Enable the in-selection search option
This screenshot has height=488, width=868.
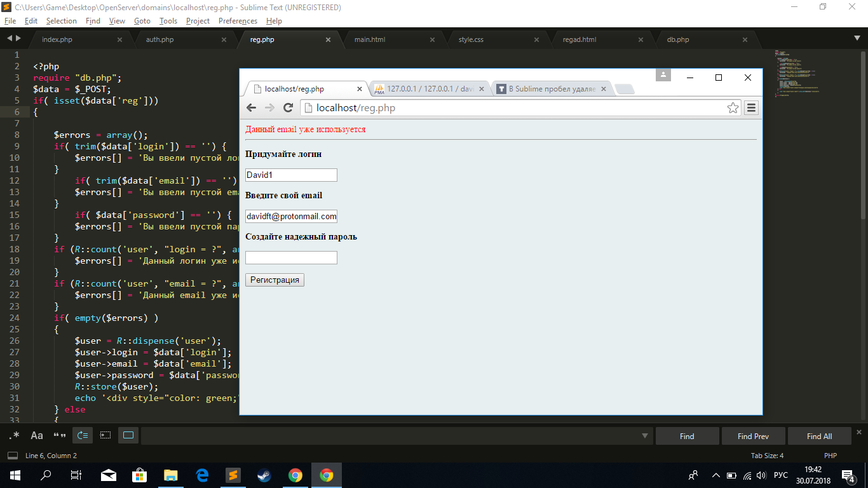(x=105, y=435)
